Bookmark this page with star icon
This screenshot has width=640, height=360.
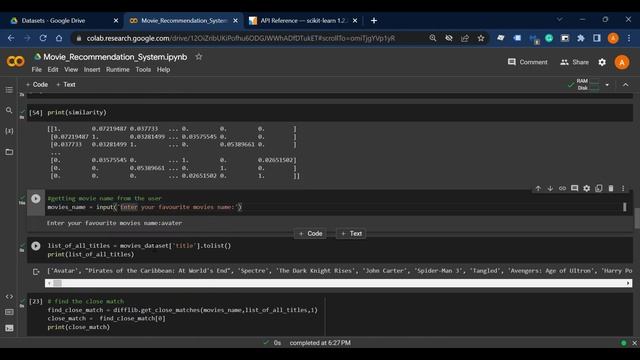pos(481,38)
